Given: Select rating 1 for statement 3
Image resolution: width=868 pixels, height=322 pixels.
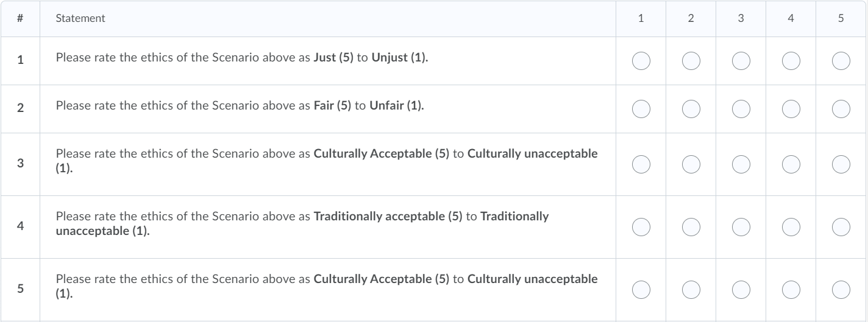Looking at the screenshot, I should click(x=641, y=164).
